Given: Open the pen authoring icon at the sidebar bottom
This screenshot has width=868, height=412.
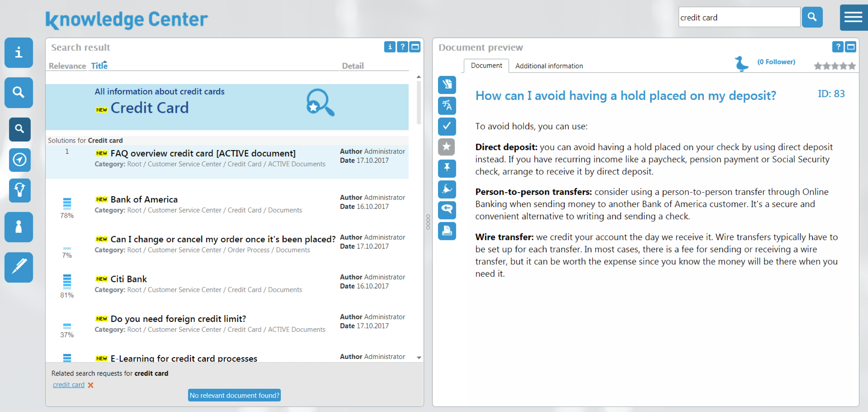Looking at the screenshot, I should click(18, 267).
